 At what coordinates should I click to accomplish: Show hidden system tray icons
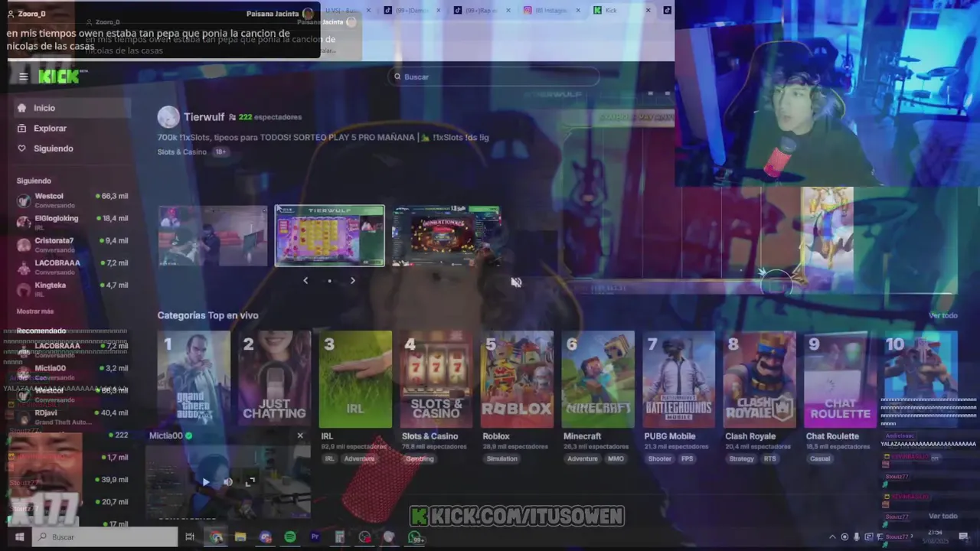tap(832, 537)
